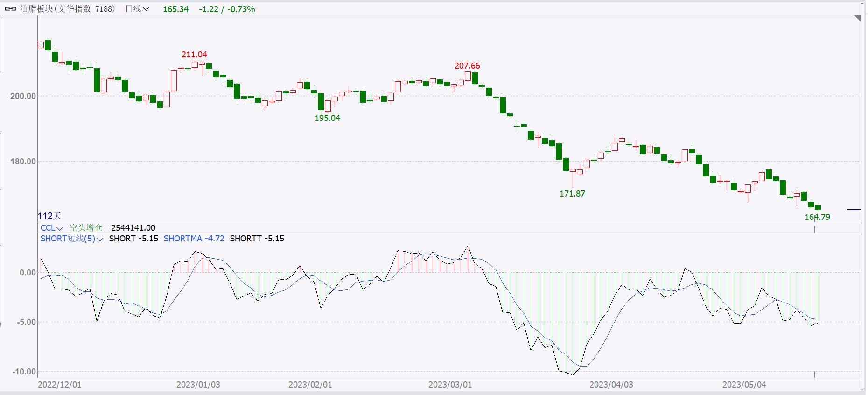Screen dimensions: 868x395
Task: Click the 207.66 high price label
Action: (x=467, y=66)
